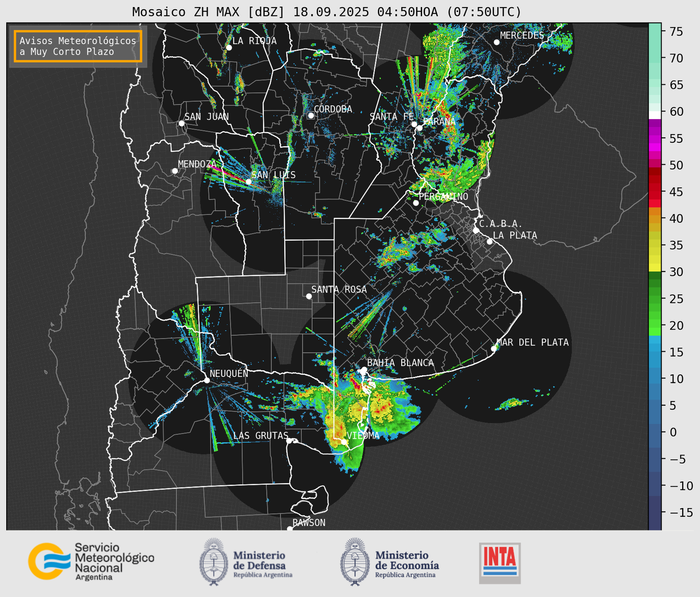Select the Mercedes city marker dot
Screen dimensions: 700x597
[496, 42]
